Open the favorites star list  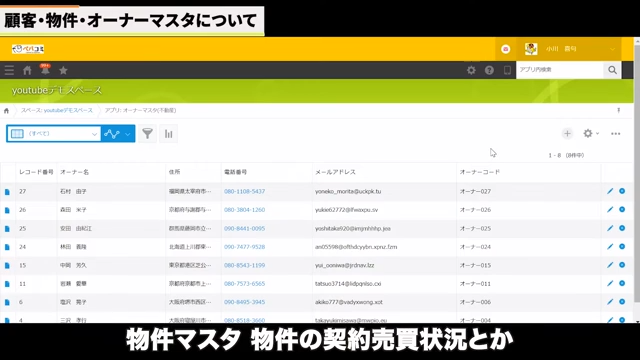coord(63,70)
